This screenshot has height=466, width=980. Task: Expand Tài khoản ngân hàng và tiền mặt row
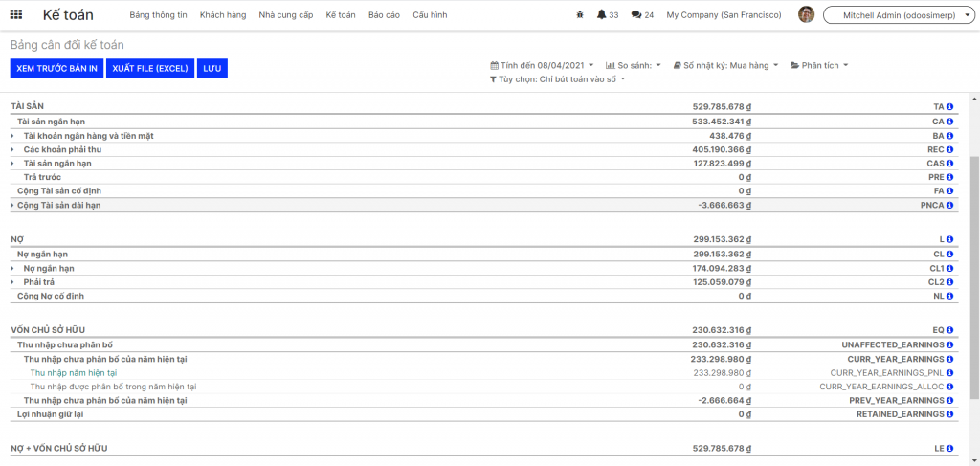click(12, 136)
